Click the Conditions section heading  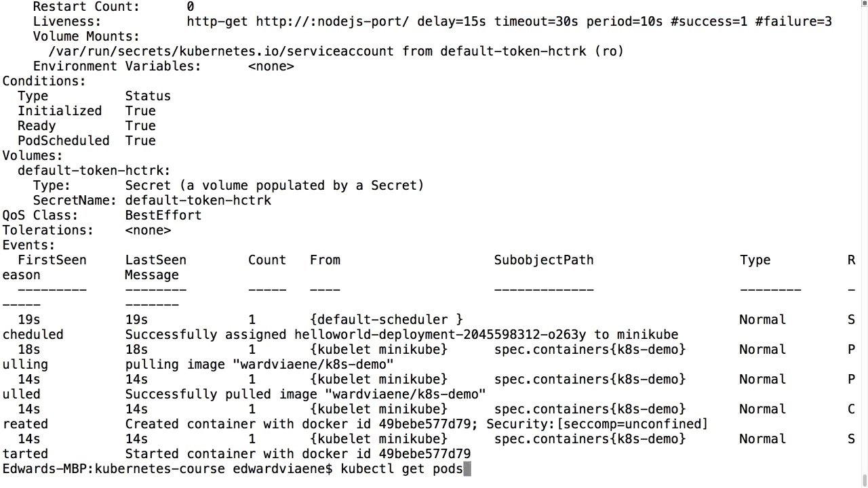point(44,81)
